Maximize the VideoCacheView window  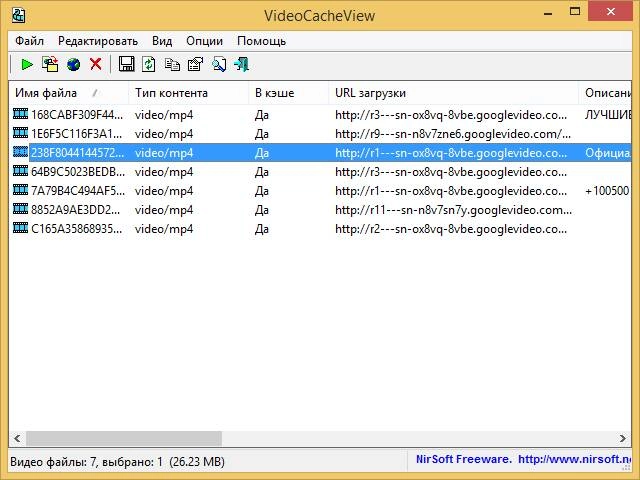575,12
